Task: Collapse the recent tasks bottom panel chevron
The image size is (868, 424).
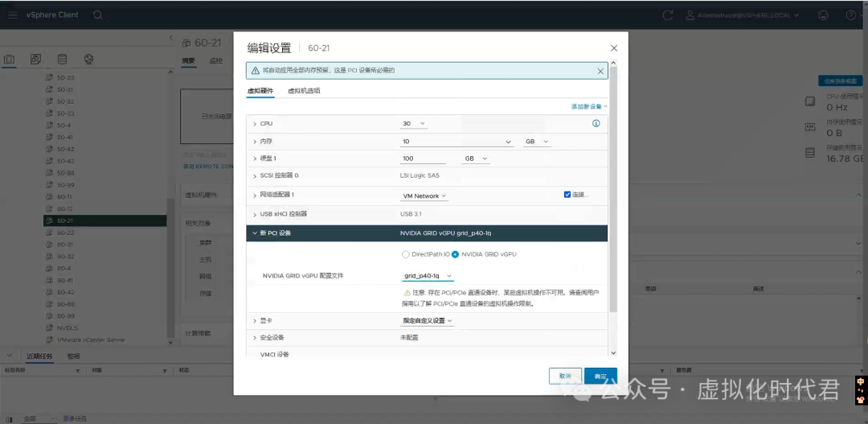Action: pyautogui.click(x=10, y=356)
